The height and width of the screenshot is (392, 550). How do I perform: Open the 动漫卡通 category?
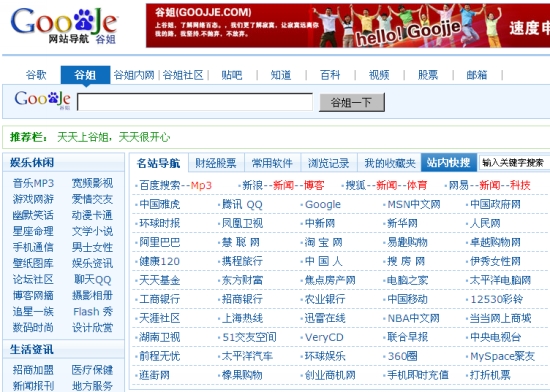[92, 215]
